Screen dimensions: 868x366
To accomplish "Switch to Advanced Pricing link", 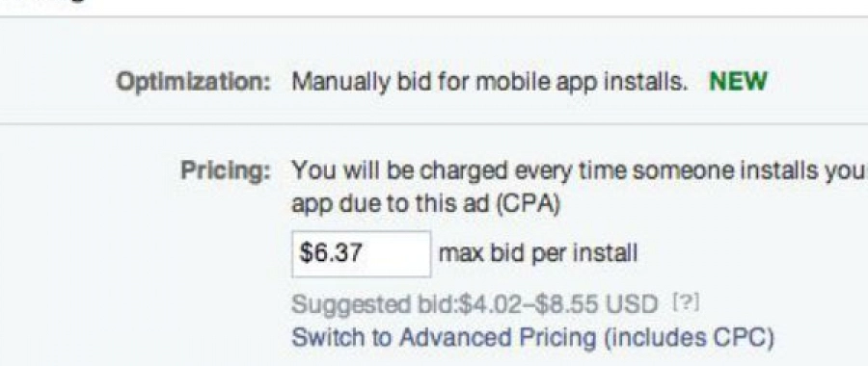I will (x=531, y=337).
